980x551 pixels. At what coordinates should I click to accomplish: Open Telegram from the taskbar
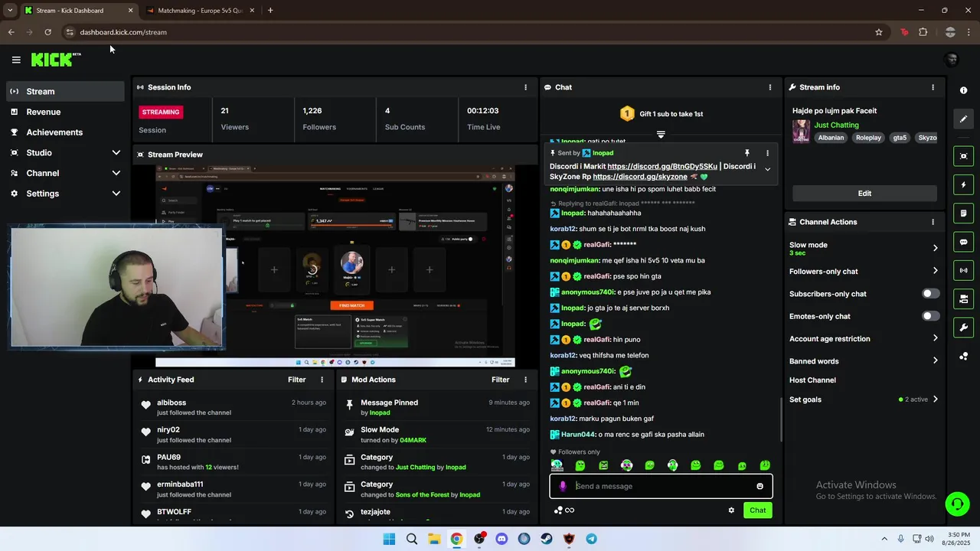[x=592, y=539]
